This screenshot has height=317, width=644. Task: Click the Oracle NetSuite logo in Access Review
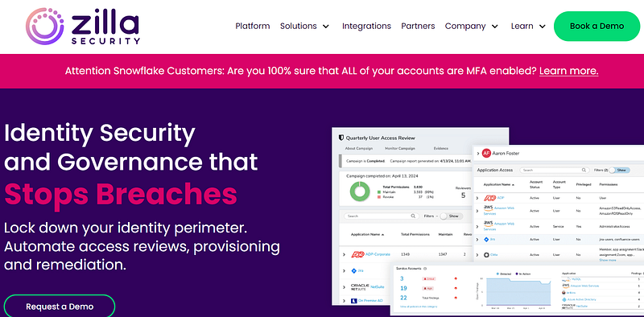point(360,286)
